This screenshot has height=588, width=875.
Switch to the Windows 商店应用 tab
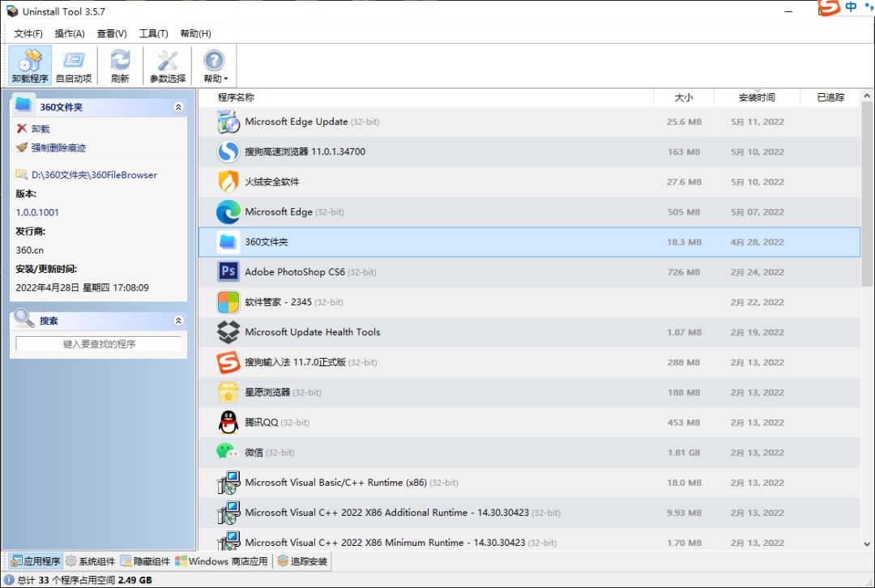pyautogui.click(x=221, y=561)
